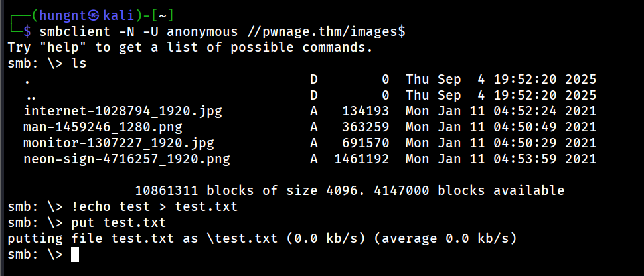644x276 pixels.
Task: Click the '4147000 blocks available' text
Action: pyautogui.click(x=485, y=190)
